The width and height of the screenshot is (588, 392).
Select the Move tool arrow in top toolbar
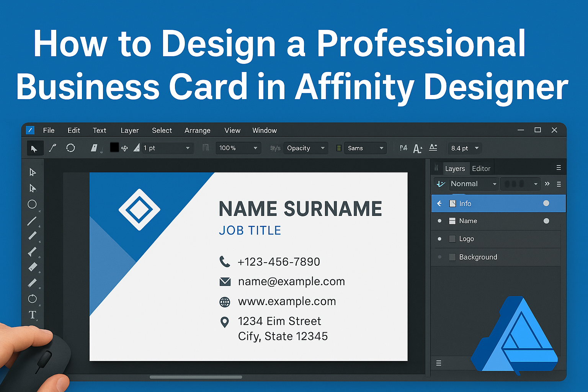coord(35,149)
